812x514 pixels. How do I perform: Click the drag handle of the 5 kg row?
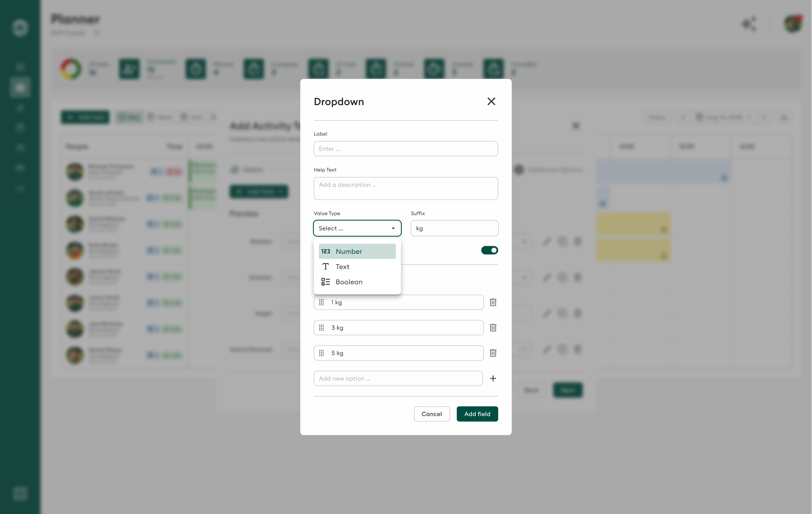tap(321, 353)
